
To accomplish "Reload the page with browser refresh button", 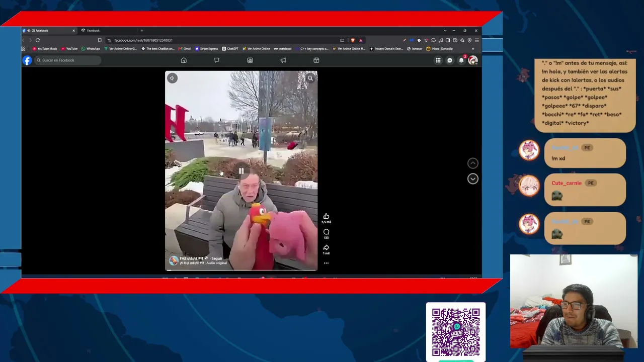I will 38,40.
